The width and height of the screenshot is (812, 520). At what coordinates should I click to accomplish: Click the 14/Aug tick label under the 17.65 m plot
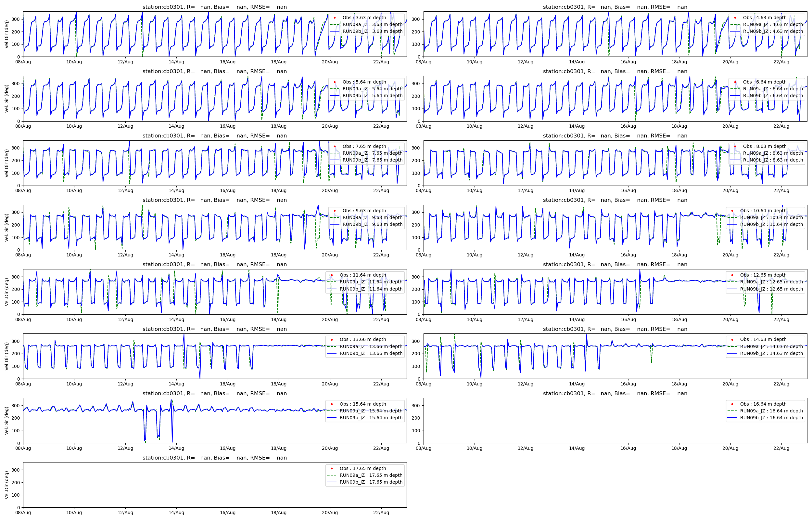tap(176, 513)
